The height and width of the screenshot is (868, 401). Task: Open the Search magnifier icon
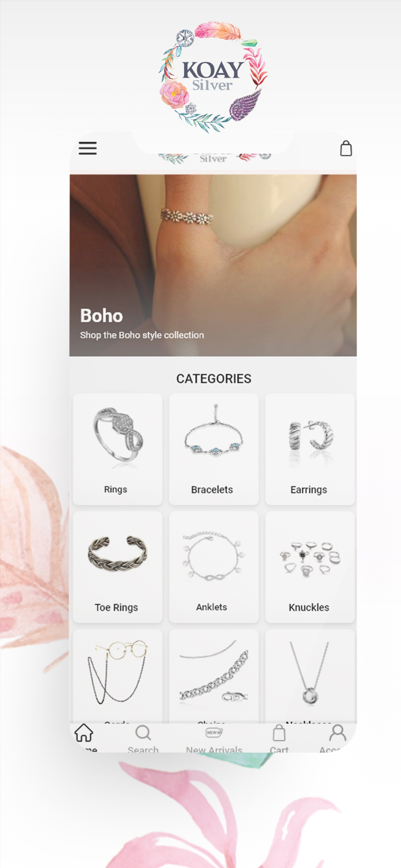pyautogui.click(x=143, y=733)
